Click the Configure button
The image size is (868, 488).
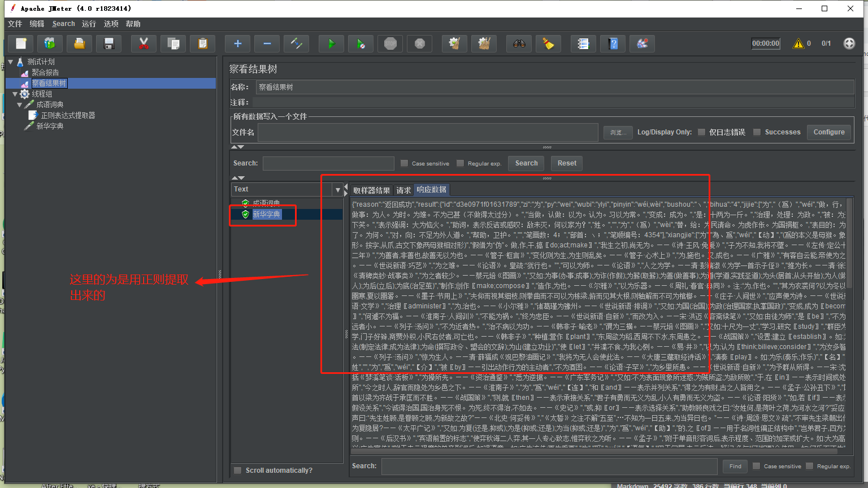[x=829, y=132]
